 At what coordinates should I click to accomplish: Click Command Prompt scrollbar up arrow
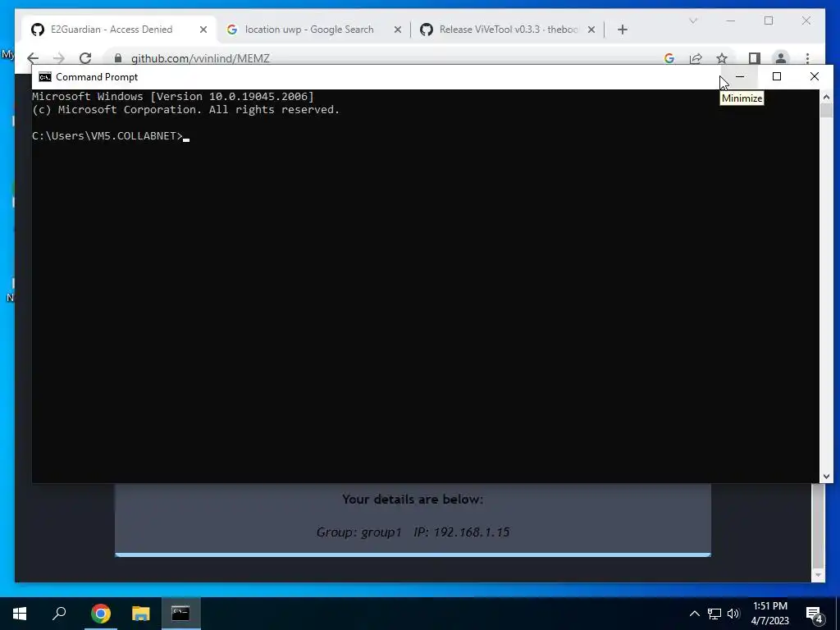[x=826, y=97]
